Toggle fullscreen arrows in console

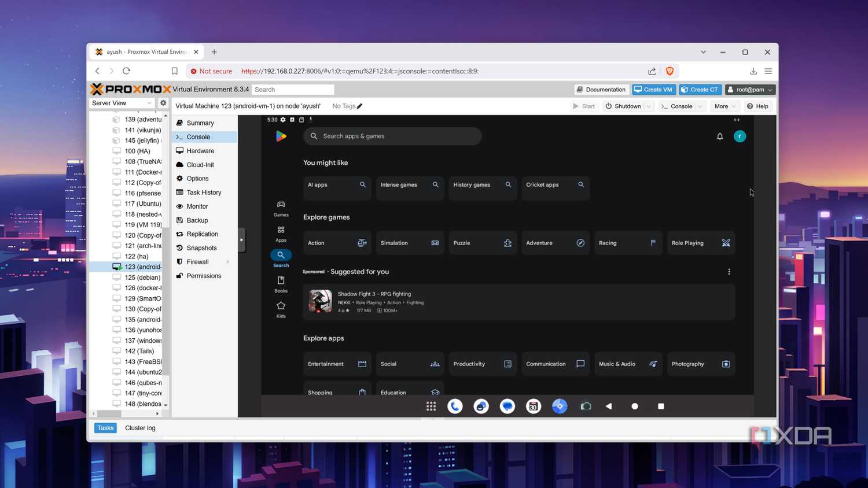(737, 120)
